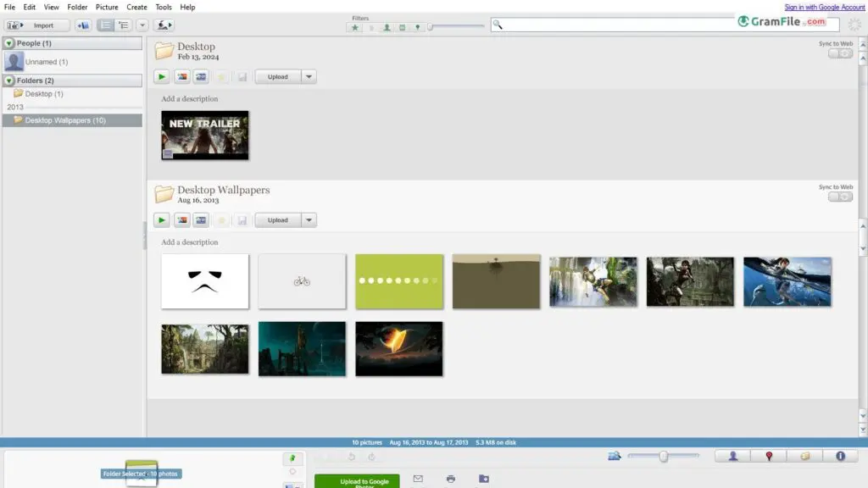Open the People panel icon at bottom right

coord(733,456)
